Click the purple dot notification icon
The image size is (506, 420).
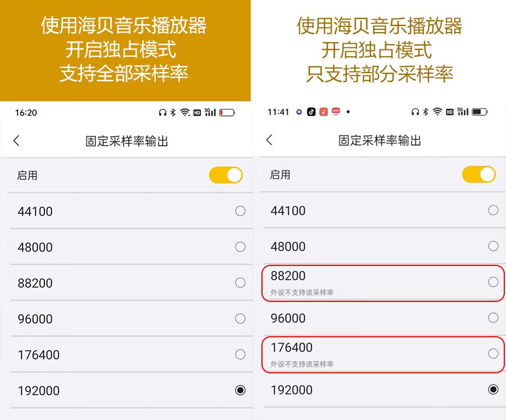(299, 112)
